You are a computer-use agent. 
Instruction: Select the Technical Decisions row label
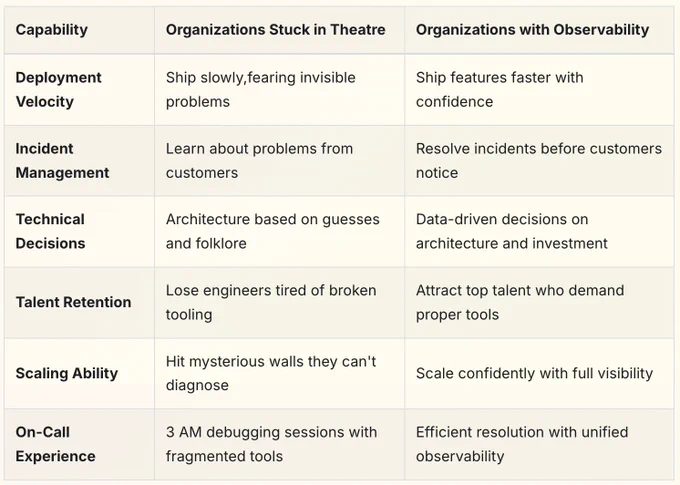pyautogui.click(x=50, y=231)
